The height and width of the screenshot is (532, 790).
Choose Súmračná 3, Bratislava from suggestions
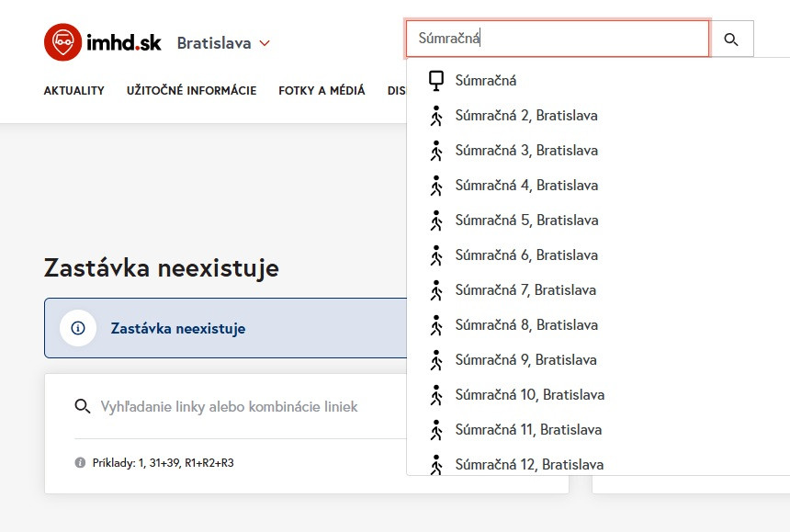[x=526, y=151]
